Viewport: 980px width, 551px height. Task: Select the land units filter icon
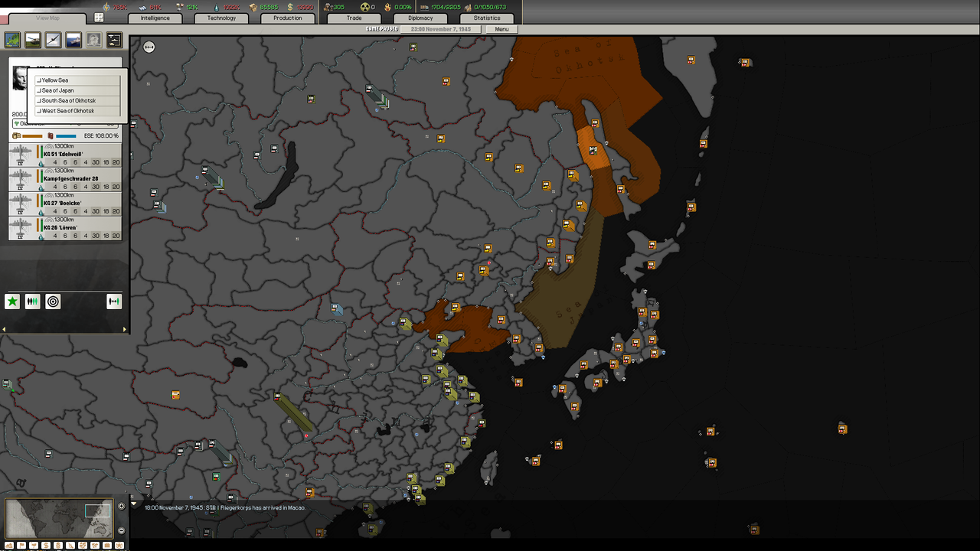point(33,40)
